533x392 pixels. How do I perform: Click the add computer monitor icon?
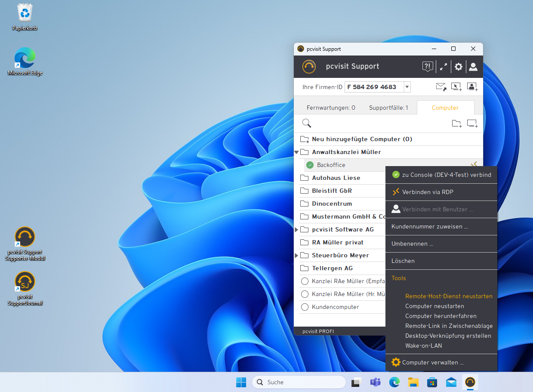(x=472, y=124)
